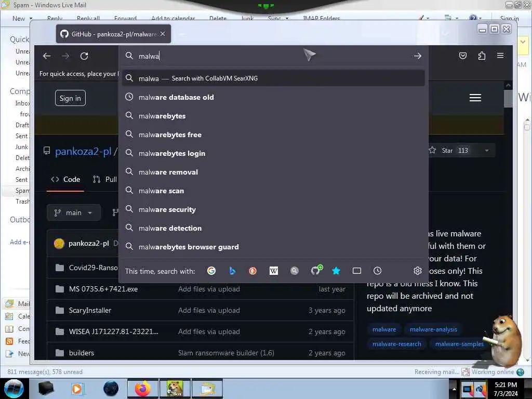Search with the CollabVM SearXNG add icon
Screen dimensions: 532x399
click(x=316, y=270)
